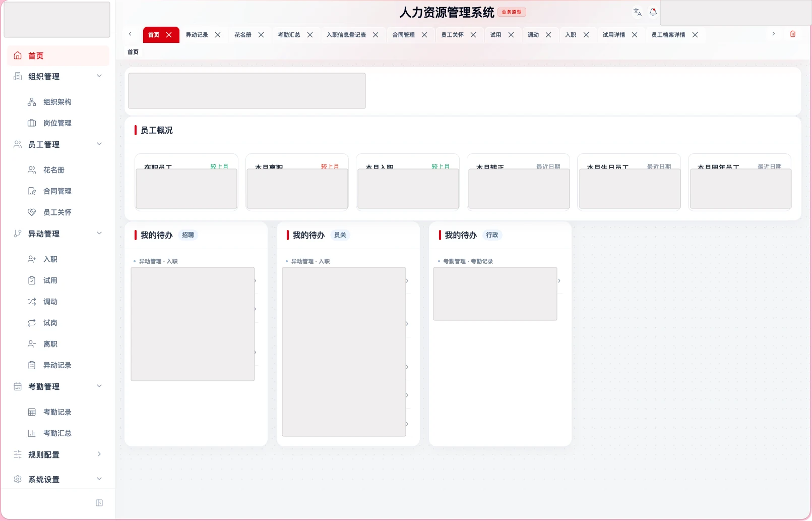Collapse the sidebar with the bottom panel icon
Image resolution: width=812 pixels, height=521 pixels.
point(99,503)
